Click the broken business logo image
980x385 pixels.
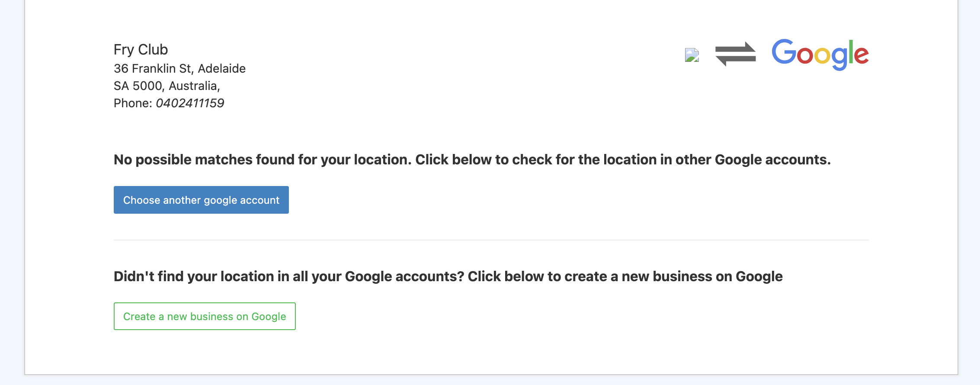click(692, 55)
